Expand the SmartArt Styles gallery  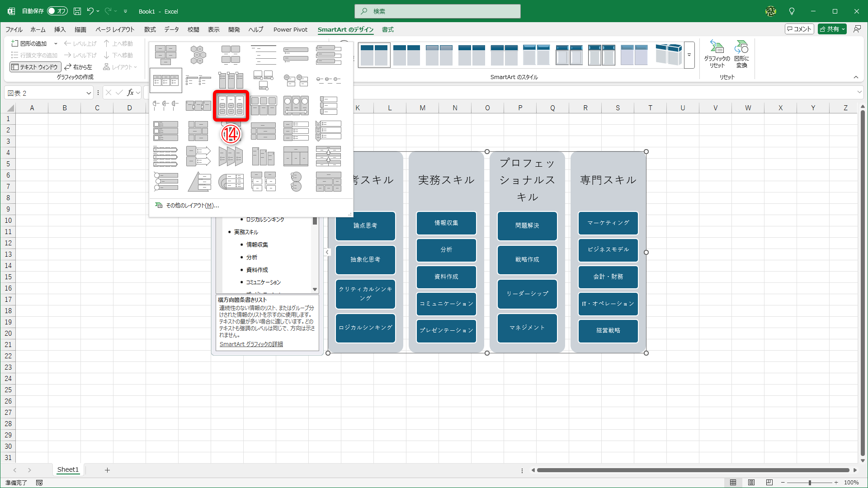pos(689,55)
